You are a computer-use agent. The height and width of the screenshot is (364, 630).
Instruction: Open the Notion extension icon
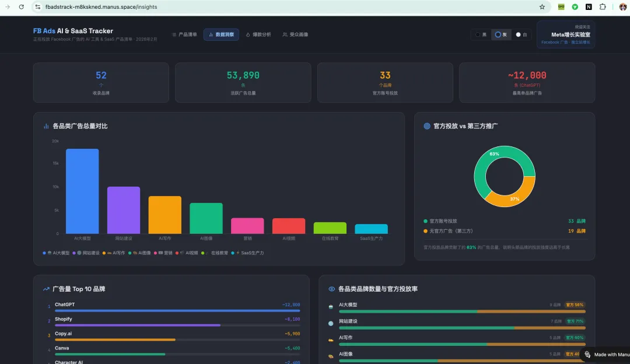tap(589, 7)
